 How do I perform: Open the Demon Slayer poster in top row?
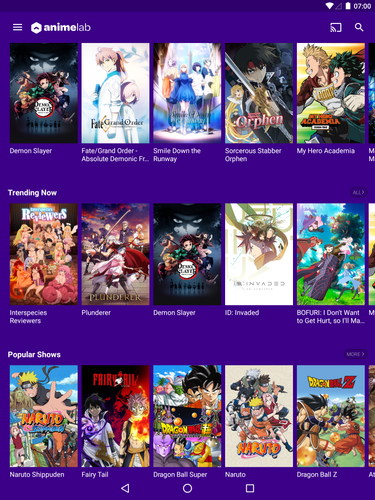(44, 93)
